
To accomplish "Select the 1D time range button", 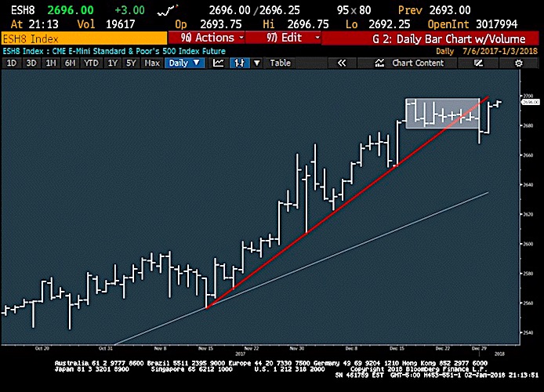I will (x=12, y=64).
